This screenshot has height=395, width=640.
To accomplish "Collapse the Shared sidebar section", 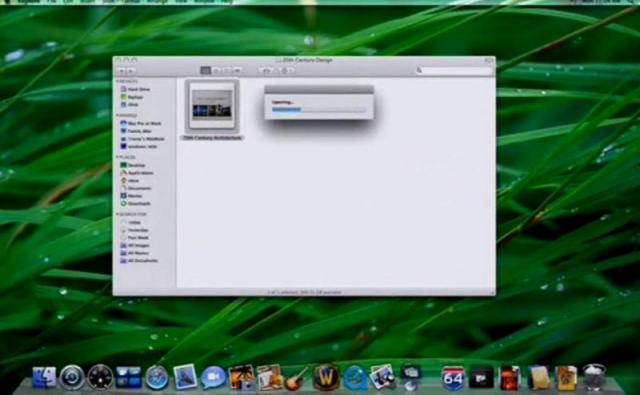I will 118,115.
